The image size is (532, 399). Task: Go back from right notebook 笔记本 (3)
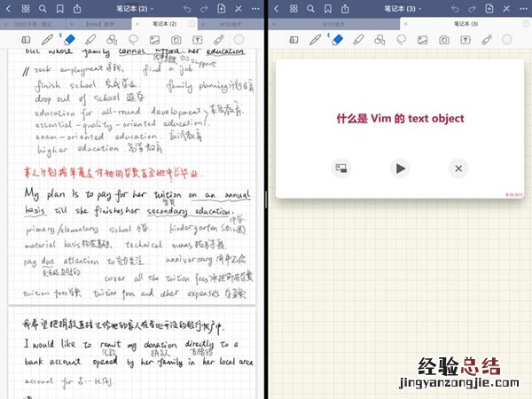coord(276,9)
